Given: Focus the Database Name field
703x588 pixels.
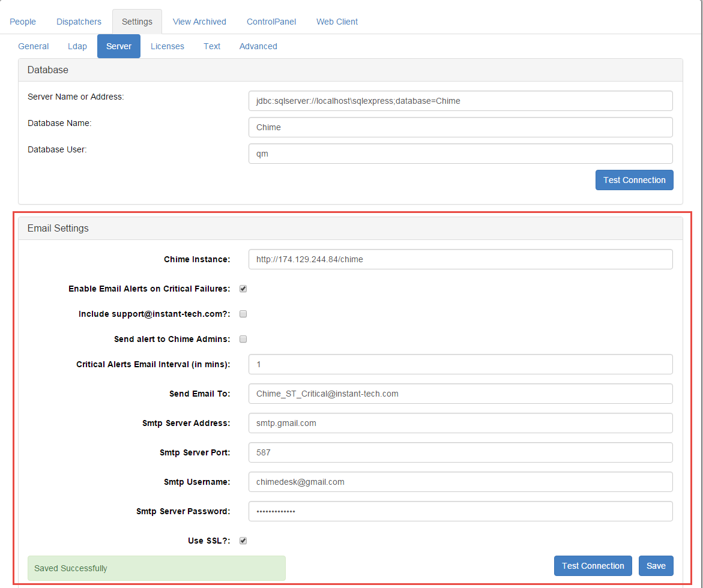Looking at the screenshot, I should (460, 127).
